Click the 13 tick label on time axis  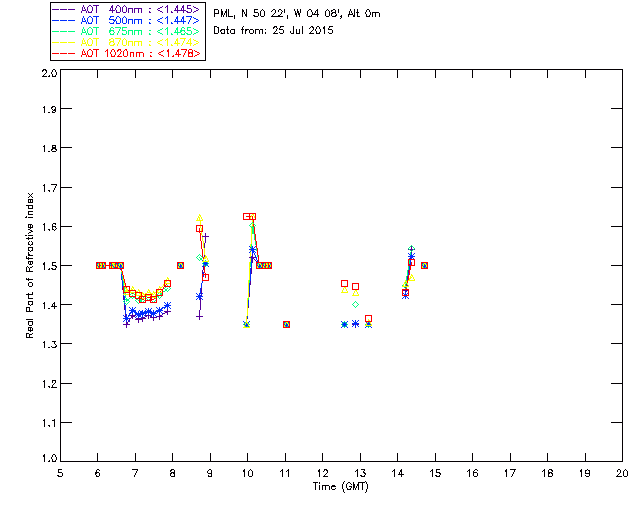point(360,473)
